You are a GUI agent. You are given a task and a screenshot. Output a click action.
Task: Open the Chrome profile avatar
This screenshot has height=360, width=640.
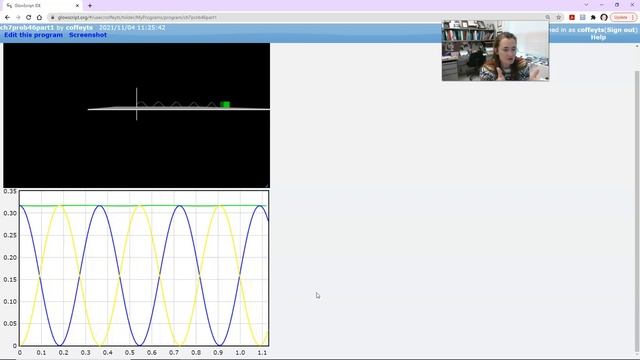tap(604, 18)
